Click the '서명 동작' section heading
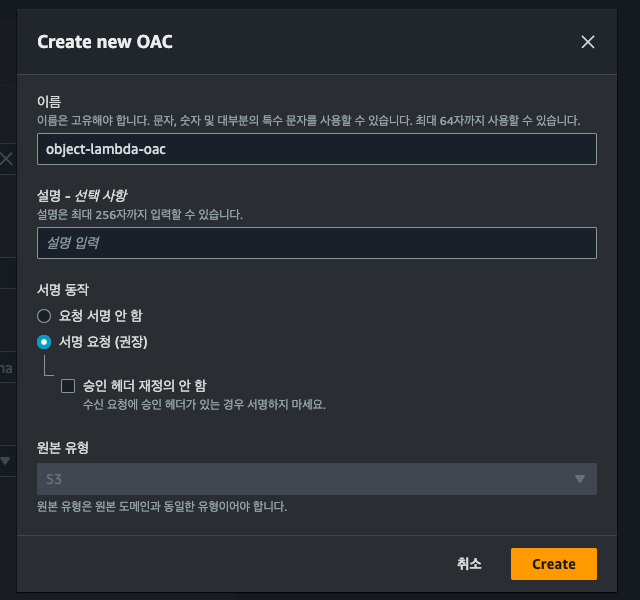The height and width of the screenshot is (600, 640). click(63, 289)
